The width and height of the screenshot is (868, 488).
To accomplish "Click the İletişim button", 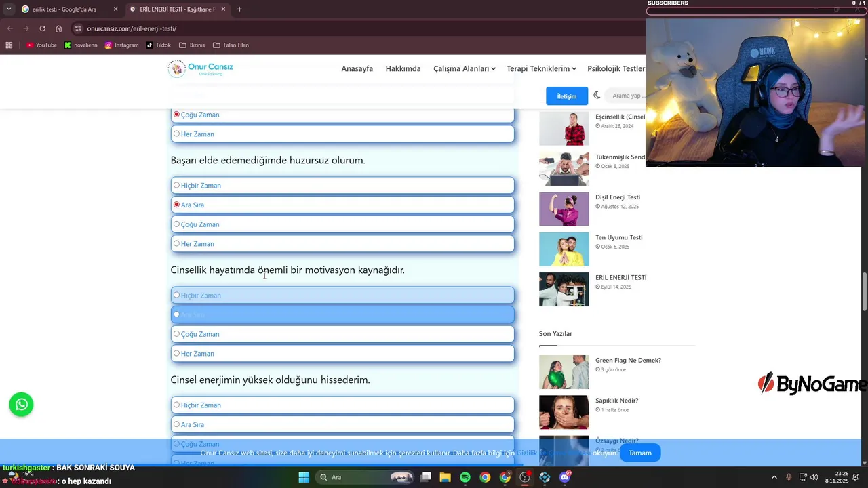I will 567,96.
